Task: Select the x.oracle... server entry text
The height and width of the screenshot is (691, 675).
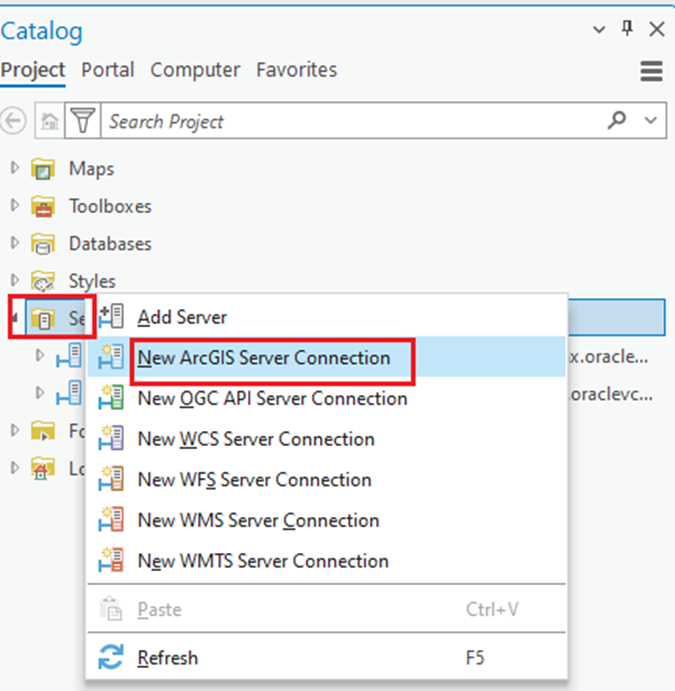Action: tap(608, 356)
